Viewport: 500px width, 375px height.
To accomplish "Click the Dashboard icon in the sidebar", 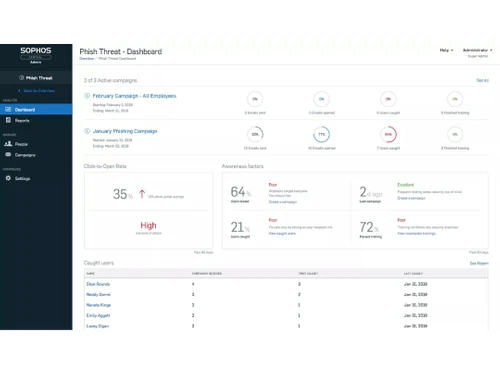I will pos(8,109).
